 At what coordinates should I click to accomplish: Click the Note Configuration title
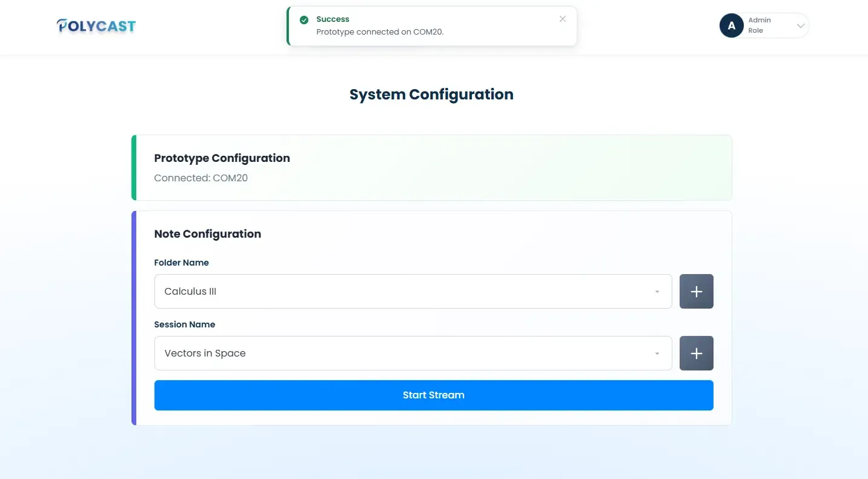click(x=208, y=234)
